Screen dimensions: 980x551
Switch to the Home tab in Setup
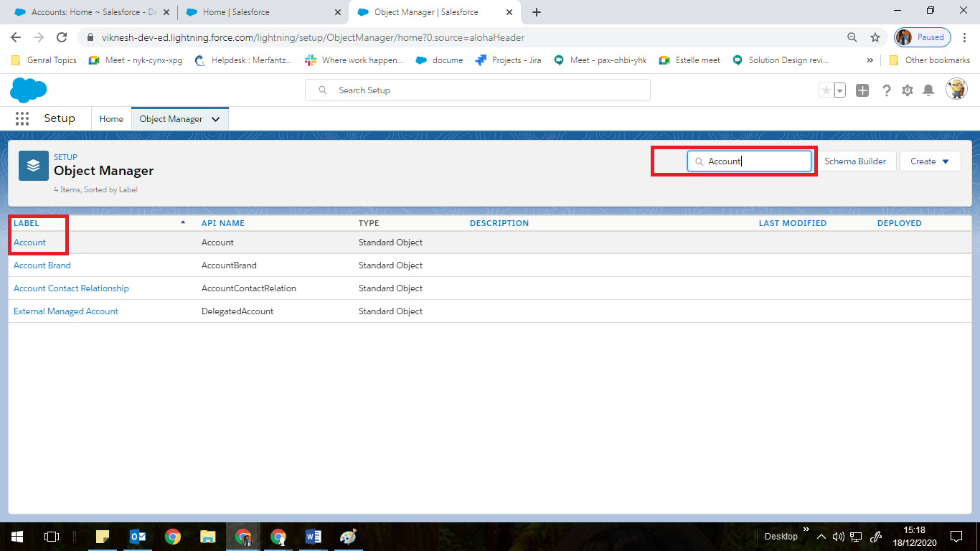(x=111, y=118)
